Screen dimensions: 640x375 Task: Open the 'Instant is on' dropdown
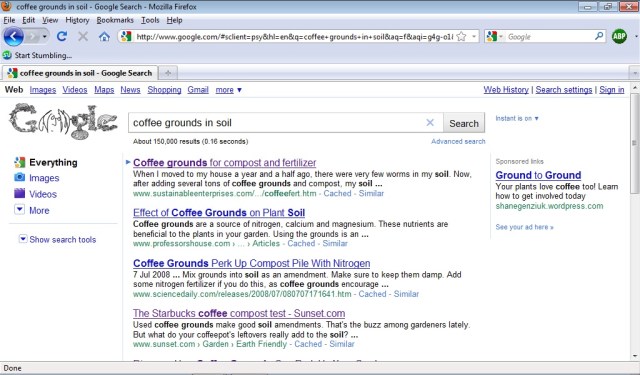coord(517,118)
